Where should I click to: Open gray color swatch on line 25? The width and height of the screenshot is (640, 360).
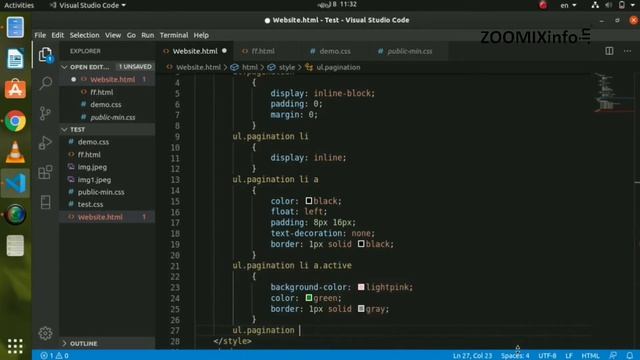[x=361, y=308]
